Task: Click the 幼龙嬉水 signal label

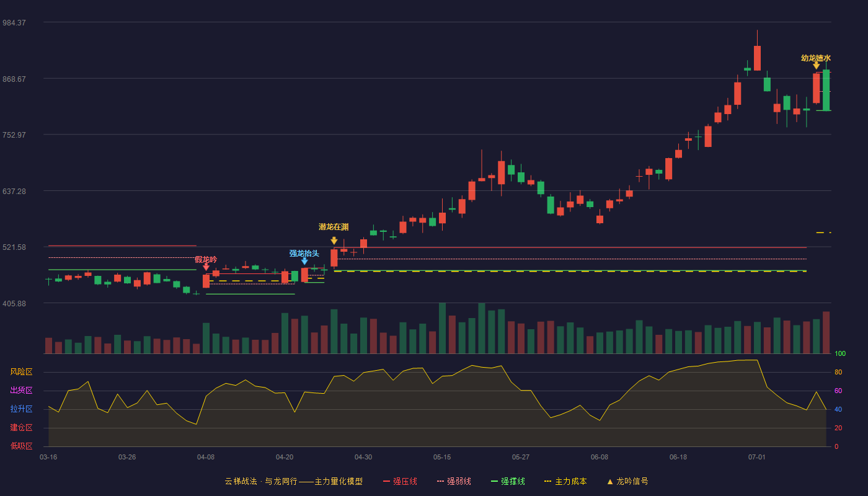Action: click(x=816, y=58)
